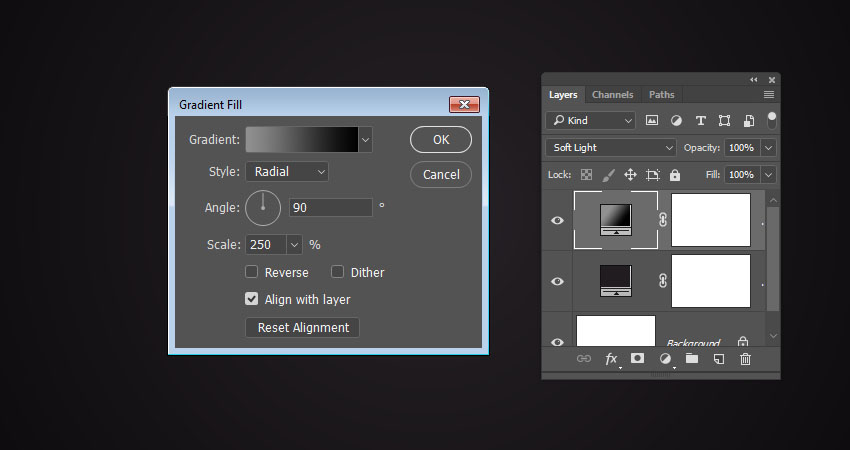Click the Reset Alignment button
850x450 pixels.
click(x=302, y=327)
